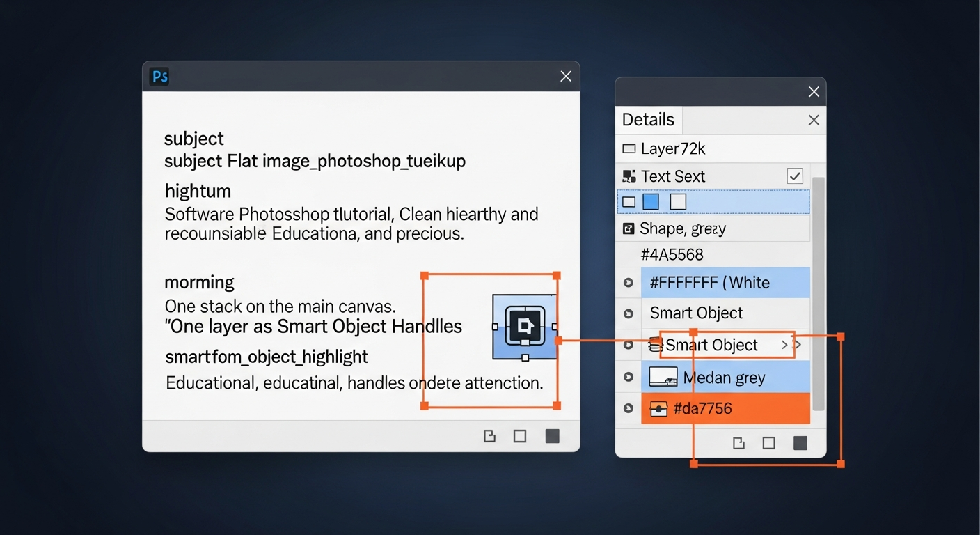Select the orange #da7756 layer row
The width and height of the screenshot is (980, 535).
point(725,409)
